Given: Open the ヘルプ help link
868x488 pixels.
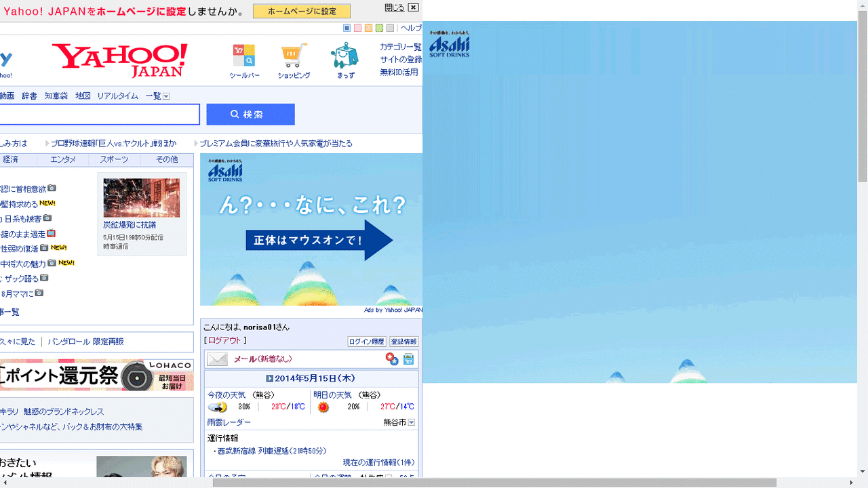Looking at the screenshot, I should point(411,28).
